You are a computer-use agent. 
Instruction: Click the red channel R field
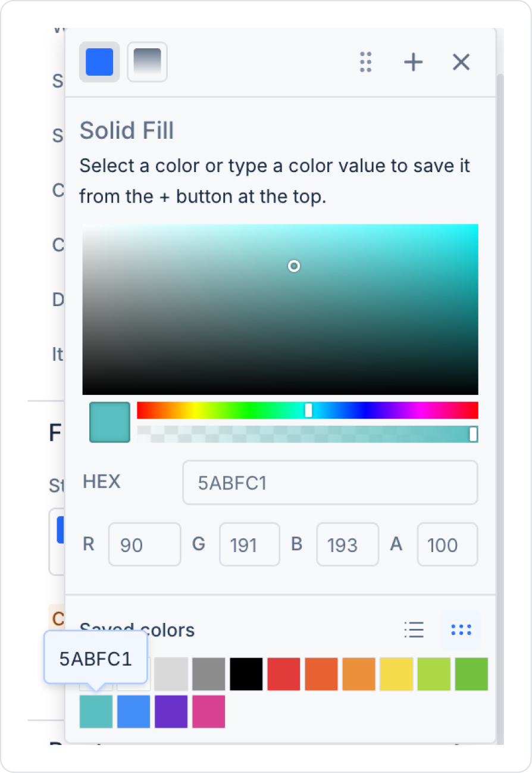[x=144, y=544]
